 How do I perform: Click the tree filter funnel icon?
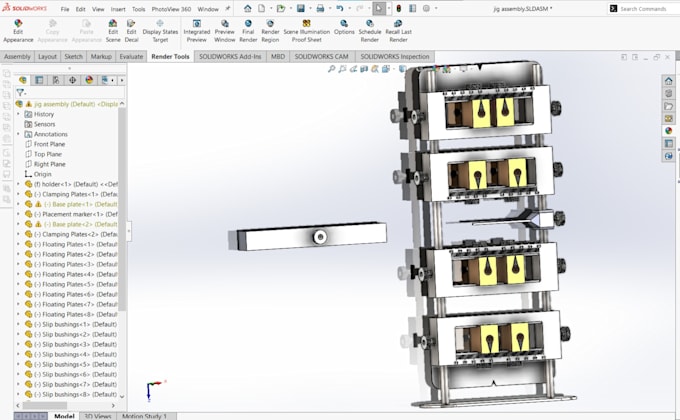(x=20, y=92)
